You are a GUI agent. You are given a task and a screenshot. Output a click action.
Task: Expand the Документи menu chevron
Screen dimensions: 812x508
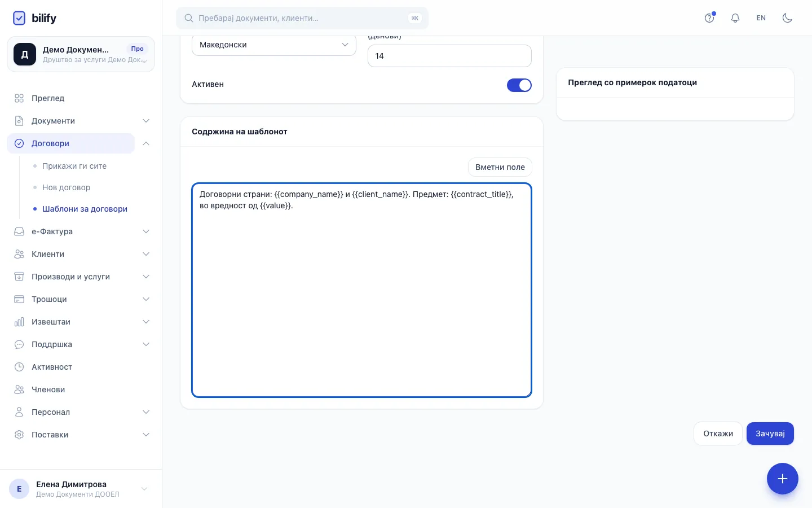click(146, 121)
